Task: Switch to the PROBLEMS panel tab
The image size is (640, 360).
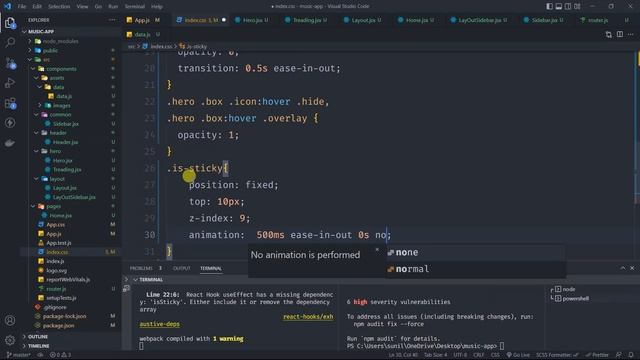Action: pos(141,268)
